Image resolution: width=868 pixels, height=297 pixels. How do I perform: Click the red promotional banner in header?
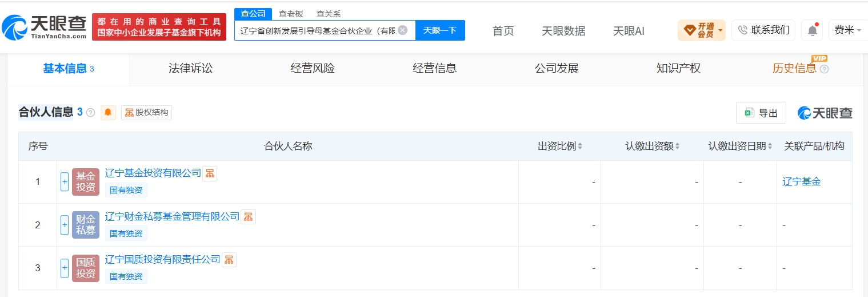[159, 27]
